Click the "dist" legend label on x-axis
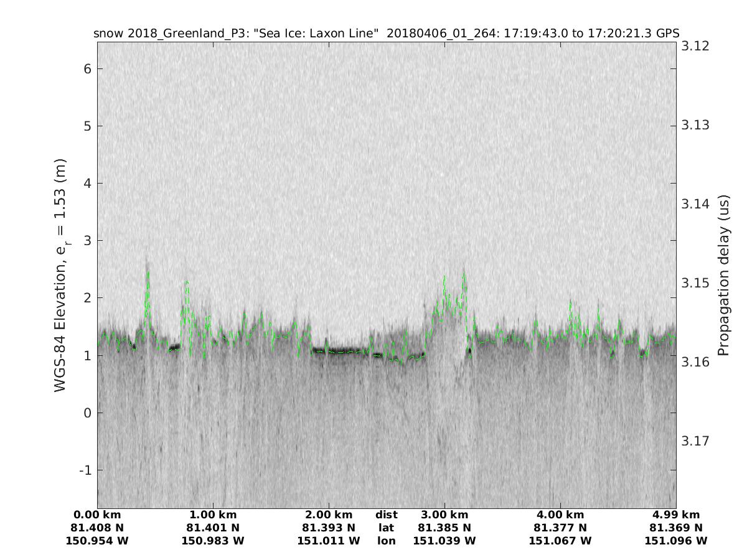The width and height of the screenshot is (747, 560). [386, 515]
